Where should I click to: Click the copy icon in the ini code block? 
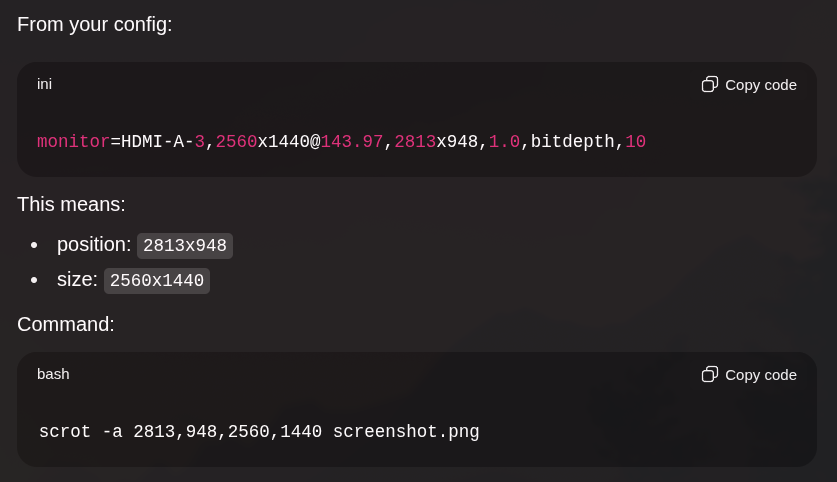(x=709, y=84)
